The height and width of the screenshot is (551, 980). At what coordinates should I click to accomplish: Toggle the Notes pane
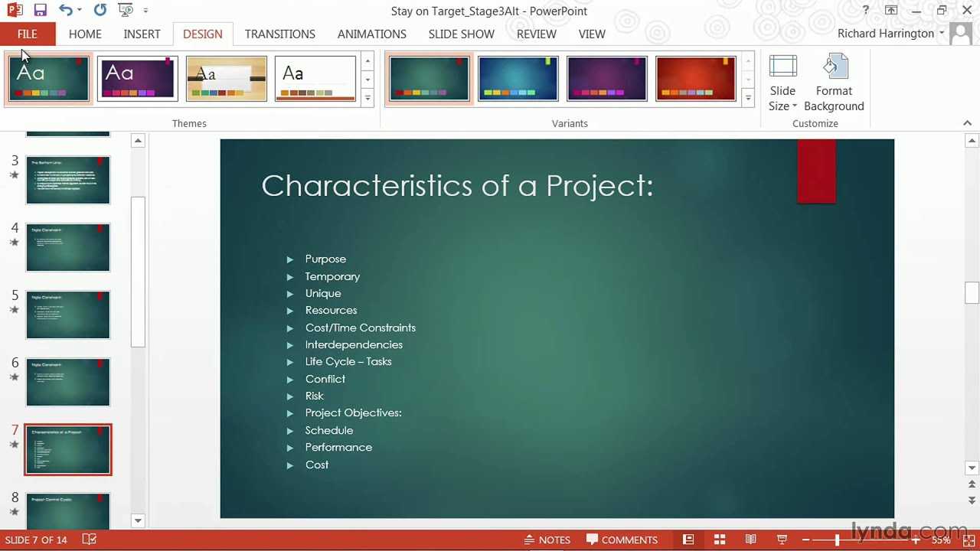(547, 540)
